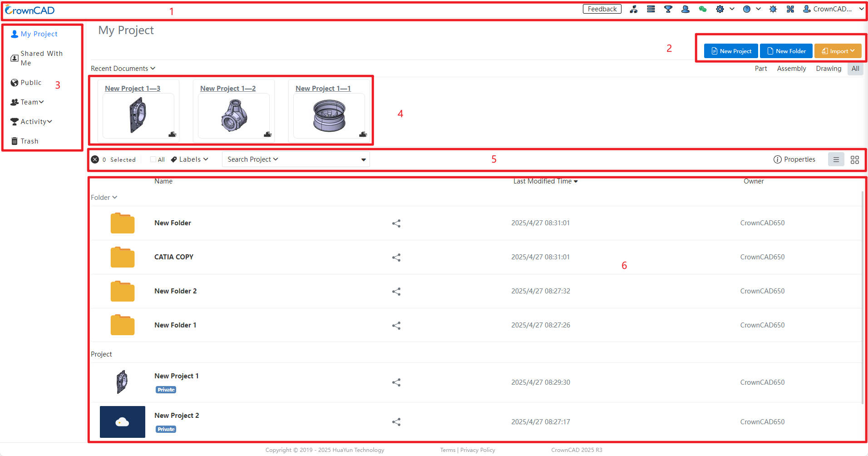Image resolution: width=868 pixels, height=456 pixels.
Task: Share New Folder 2
Action: pos(396,292)
